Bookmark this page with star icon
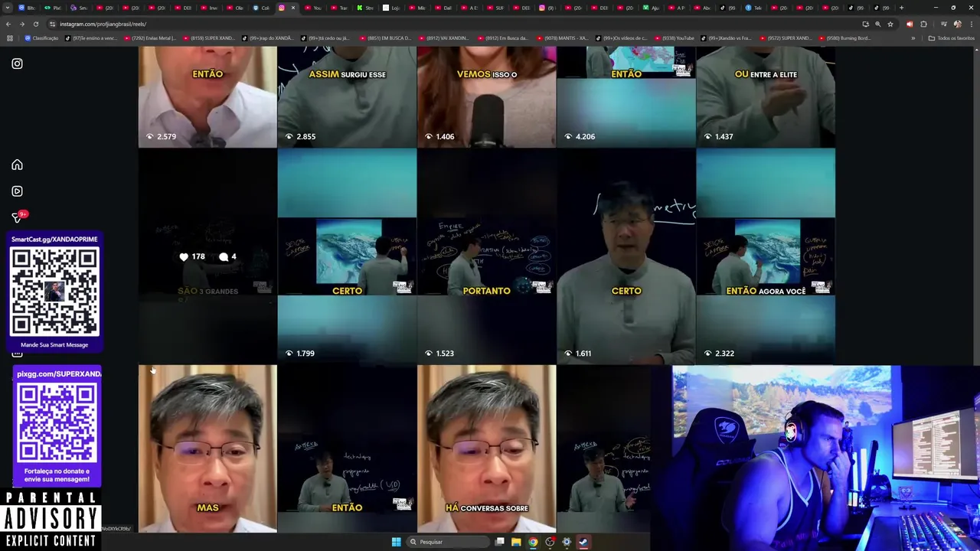 click(890, 24)
